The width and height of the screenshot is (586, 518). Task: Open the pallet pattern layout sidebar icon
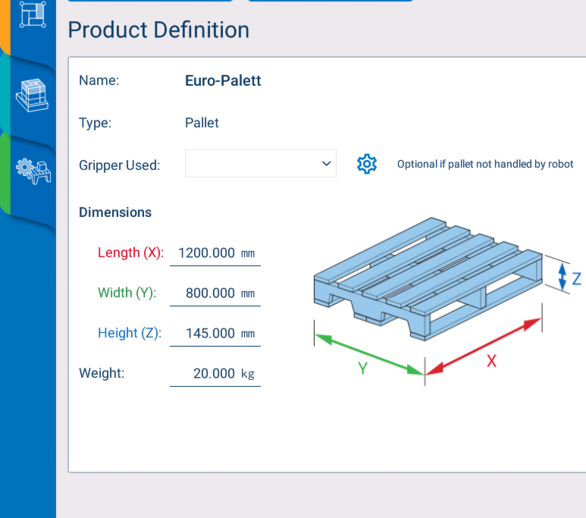point(33,14)
